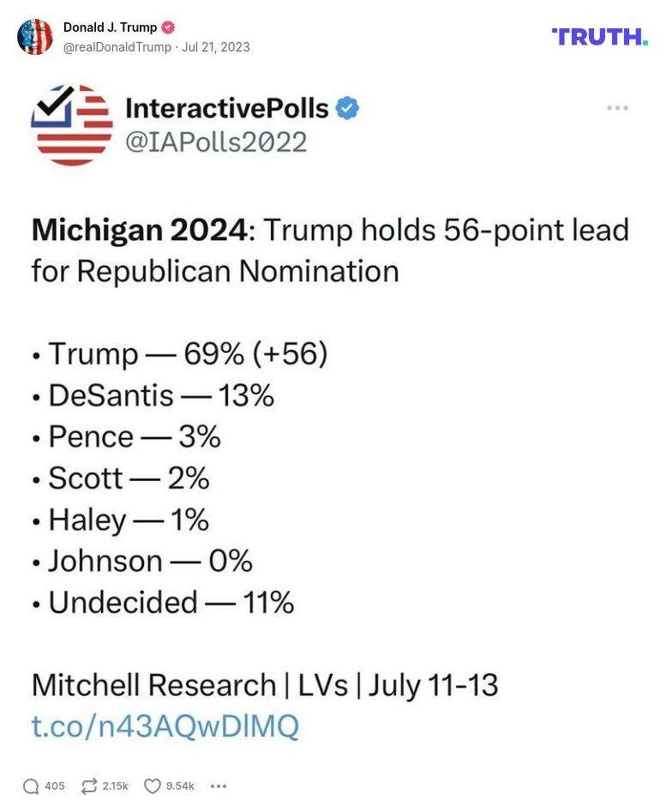Click the blue verified badge beside InteractivePolls
The width and height of the screenshot is (666, 812).
(x=346, y=108)
